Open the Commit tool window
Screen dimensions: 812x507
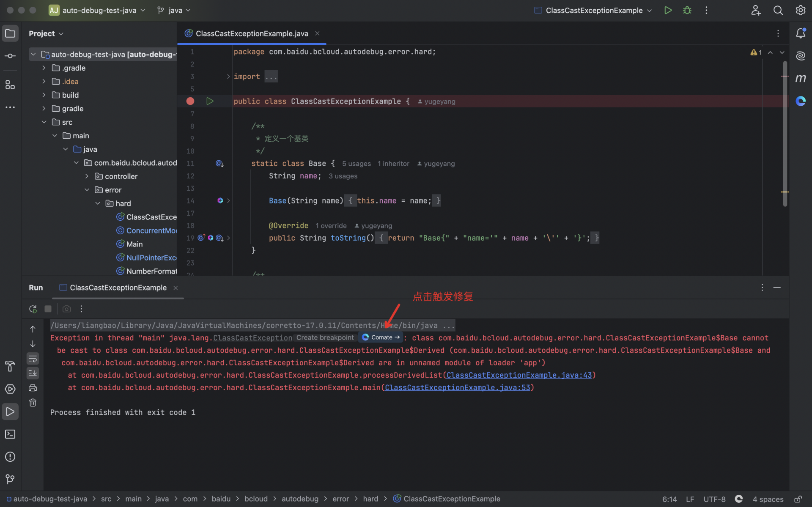pos(10,56)
